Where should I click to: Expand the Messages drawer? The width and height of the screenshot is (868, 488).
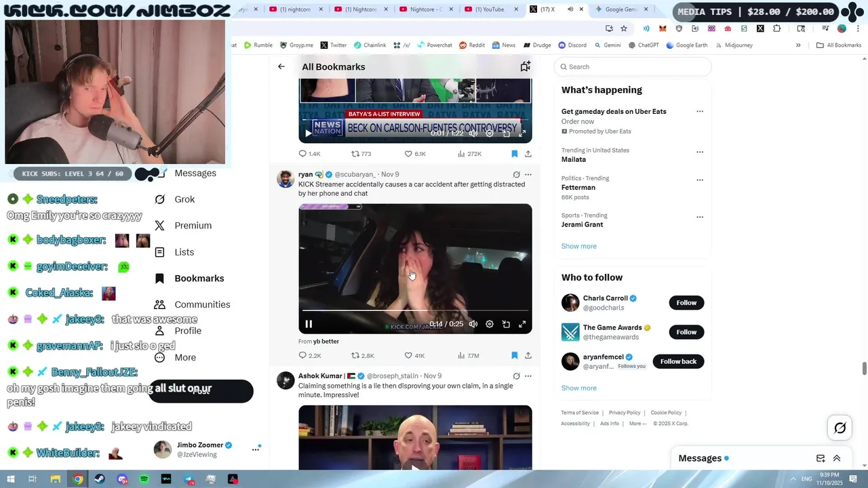coord(837,458)
